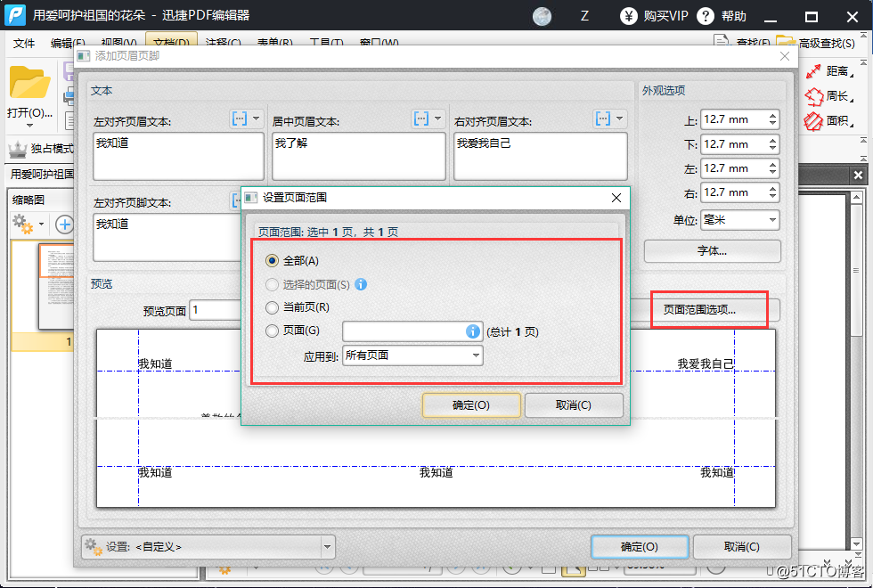Click the vertical scrollbar down arrow
Screen dimensions: 873x588
pyautogui.click(x=857, y=544)
